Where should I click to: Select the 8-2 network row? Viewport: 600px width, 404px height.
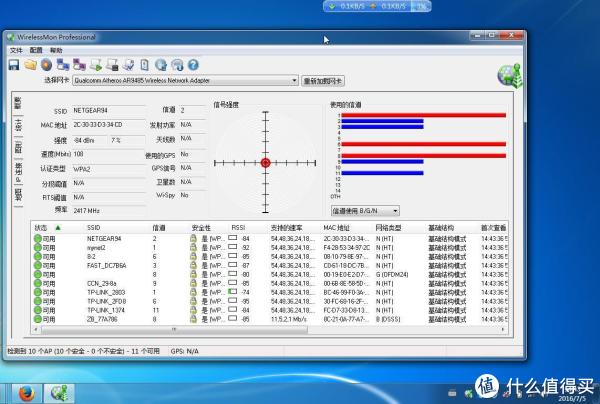coord(270,256)
